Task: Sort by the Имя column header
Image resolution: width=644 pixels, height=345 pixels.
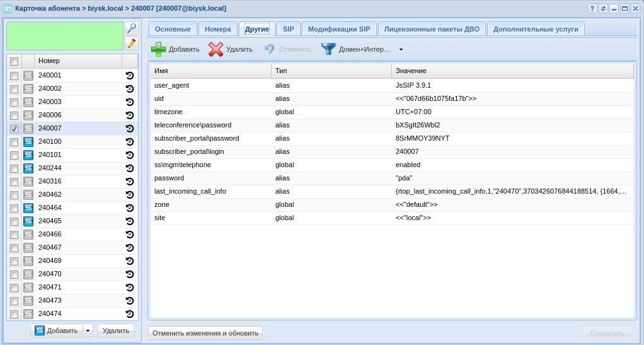Action: point(210,71)
